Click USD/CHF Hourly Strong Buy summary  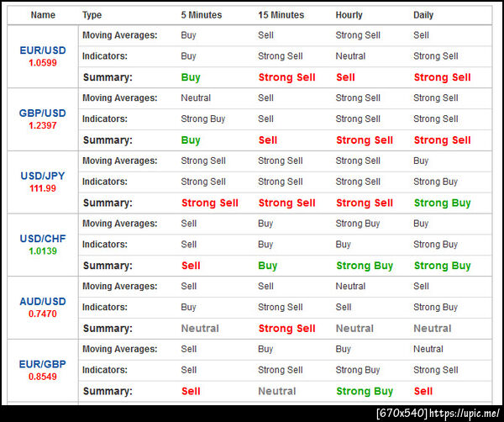365,266
